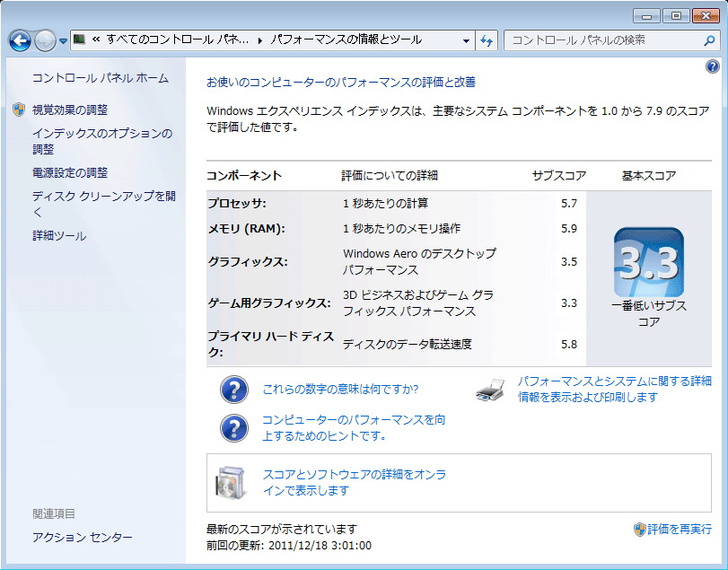Open アクション センター under related items
This screenshot has width=728, height=570.
pos(82,537)
